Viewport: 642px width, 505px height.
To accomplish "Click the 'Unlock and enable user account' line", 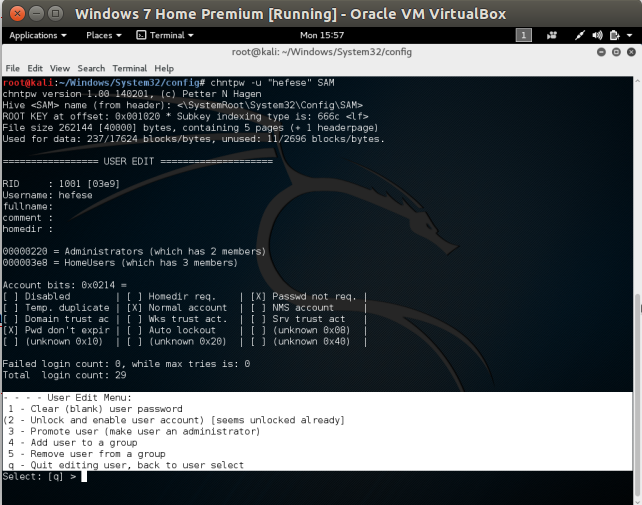I will coord(174,420).
